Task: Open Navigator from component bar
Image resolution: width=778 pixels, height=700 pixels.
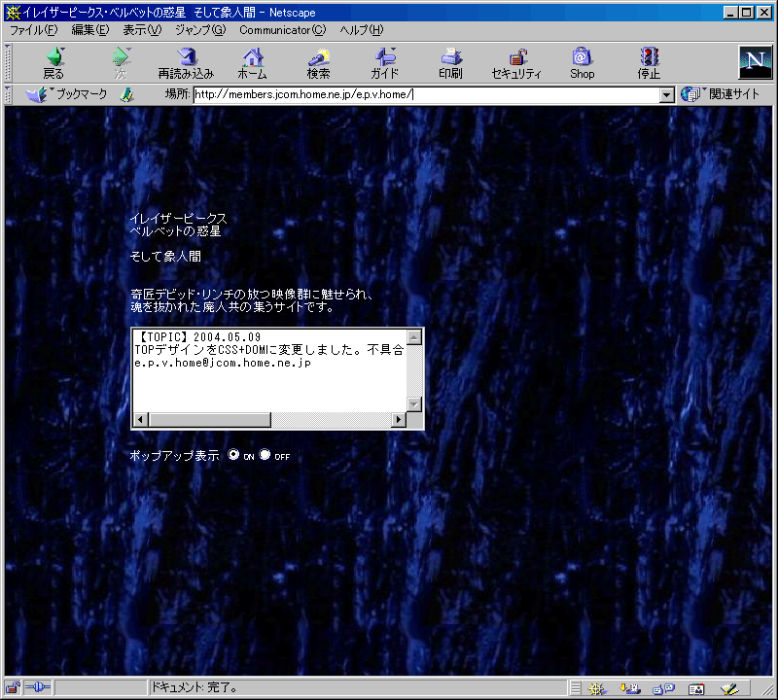Action: click(x=596, y=688)
